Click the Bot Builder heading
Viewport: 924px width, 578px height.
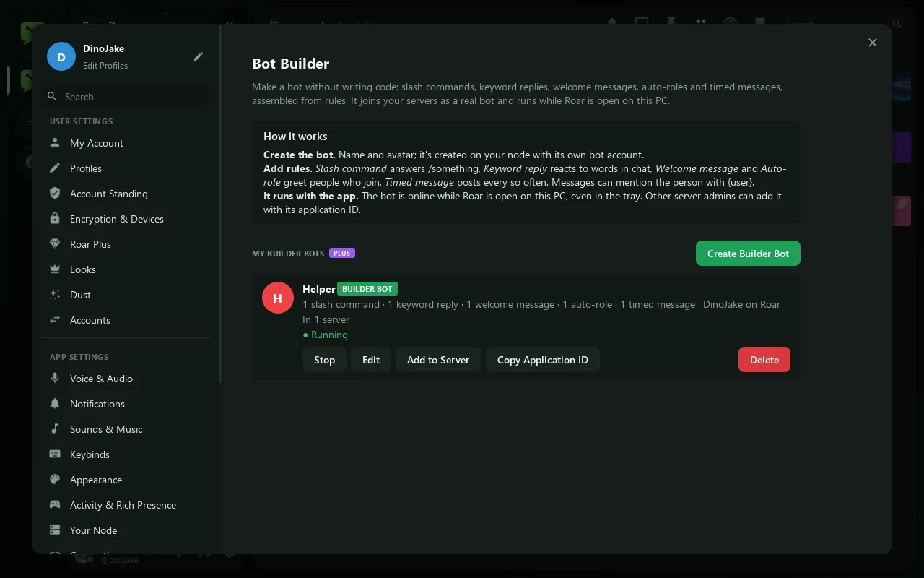[x=290, y=64]
